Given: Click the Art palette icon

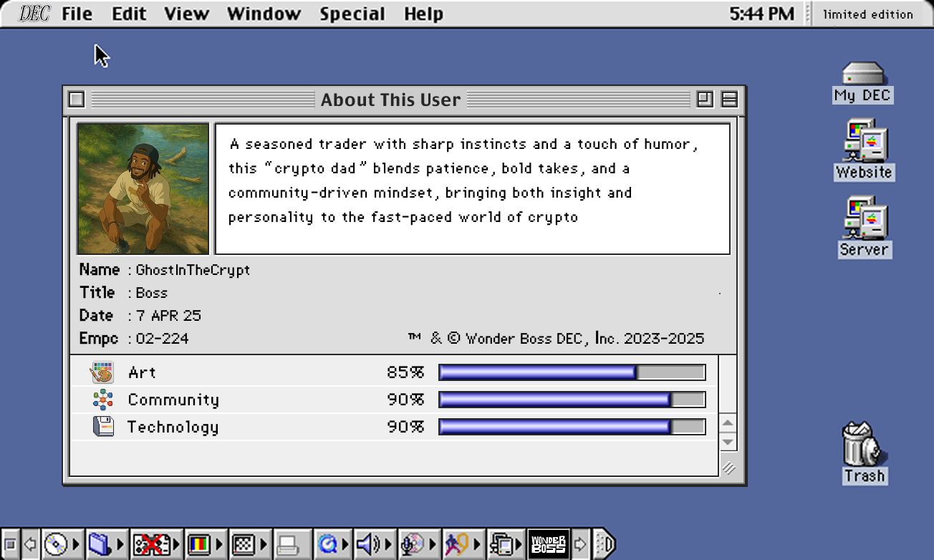Looking at the screenshot, I should [102, 372].
